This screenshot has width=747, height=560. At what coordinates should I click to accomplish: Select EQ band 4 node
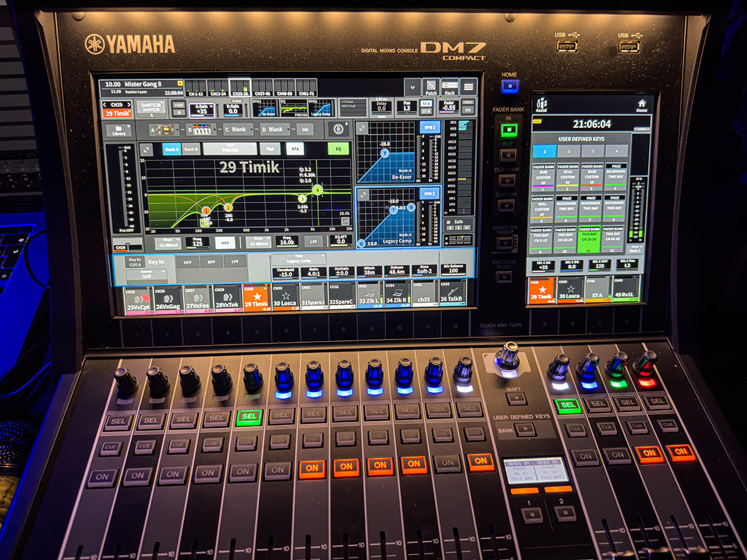click(x=317, y=190)
